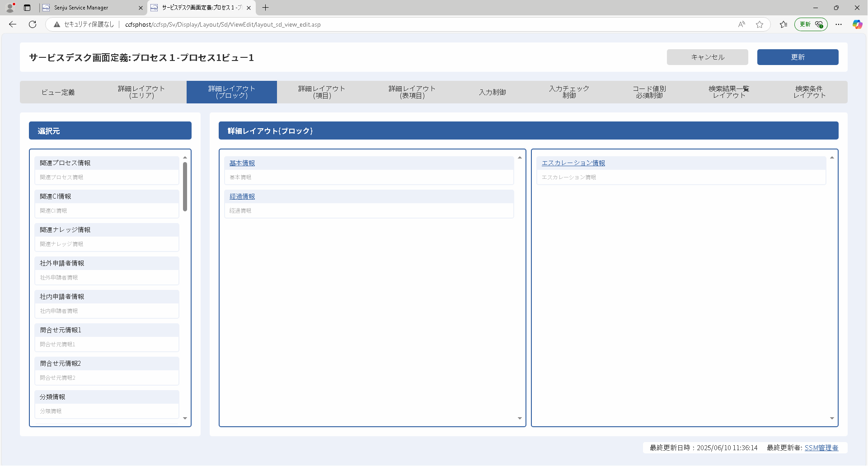Viewport: 868px width, 466px height.
Task: Select the 関連プロセス情報 block in 選択元
Action: (107, 170)
